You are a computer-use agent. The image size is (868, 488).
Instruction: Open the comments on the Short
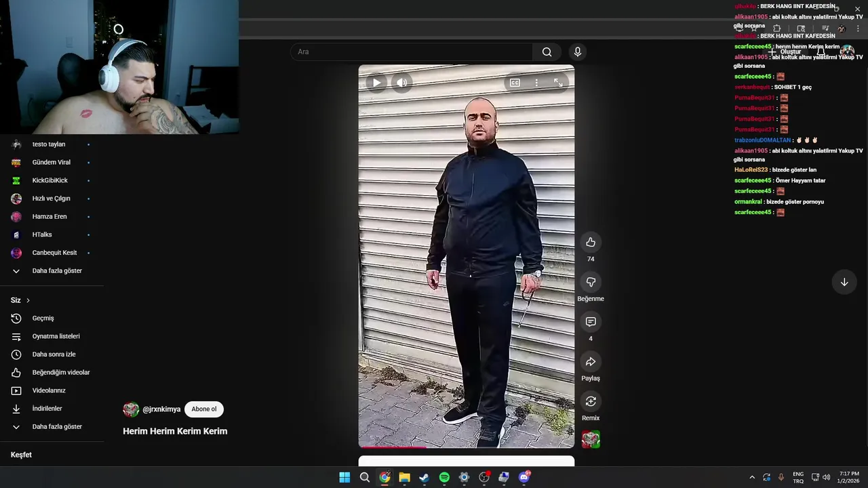[x=591, y=322]
